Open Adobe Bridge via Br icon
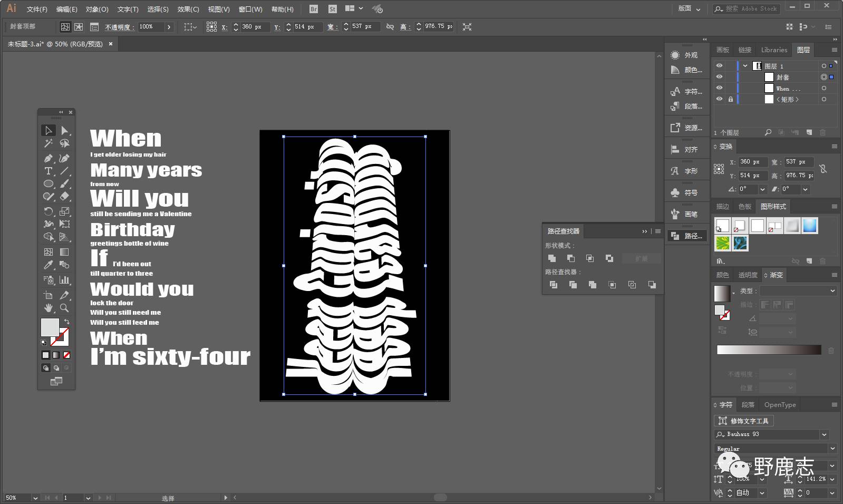 coord(314,9)
